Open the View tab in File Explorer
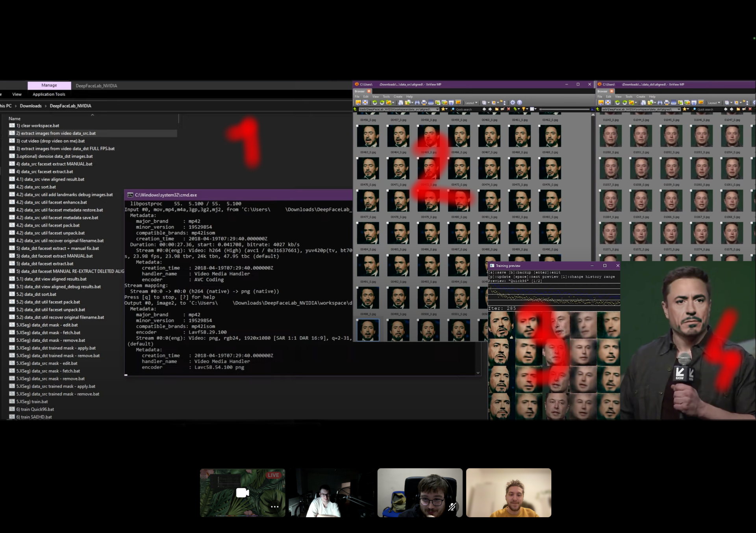This screenshot has height=533, width=756. pos(17,94)
